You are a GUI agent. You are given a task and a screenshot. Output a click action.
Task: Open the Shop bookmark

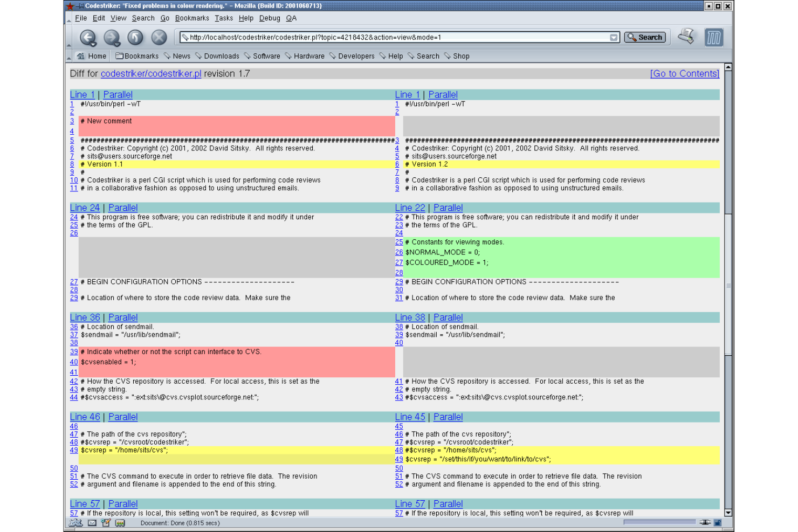[457, 56]
